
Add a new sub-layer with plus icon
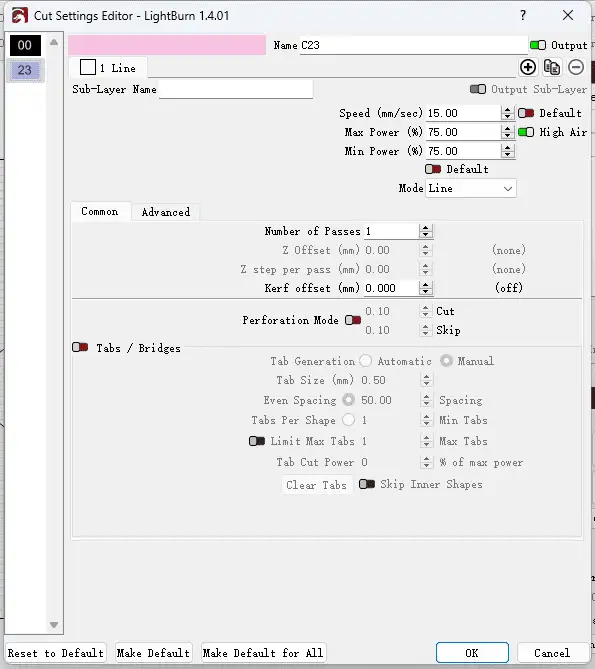click(528, 67)
